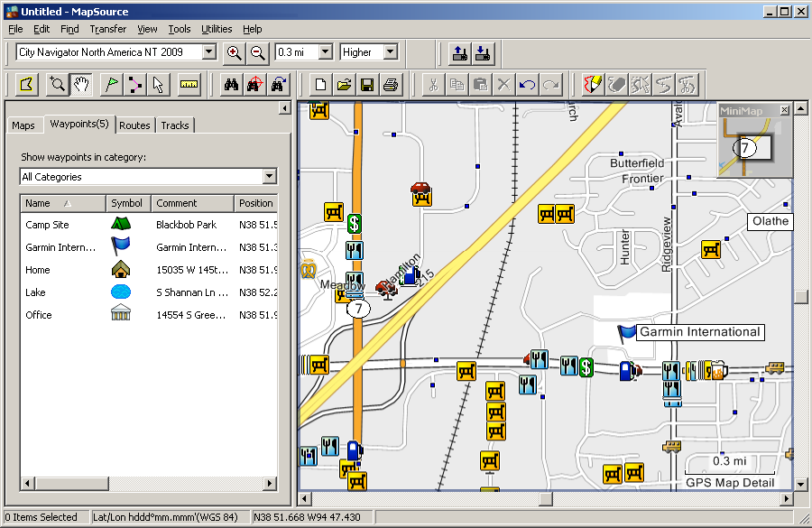
Task: Click the Send to Device button
Action: point(460,53)
